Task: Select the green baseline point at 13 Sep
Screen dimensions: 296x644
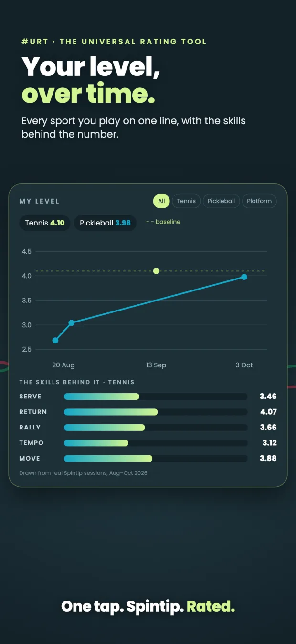Action: click(156, 271)
